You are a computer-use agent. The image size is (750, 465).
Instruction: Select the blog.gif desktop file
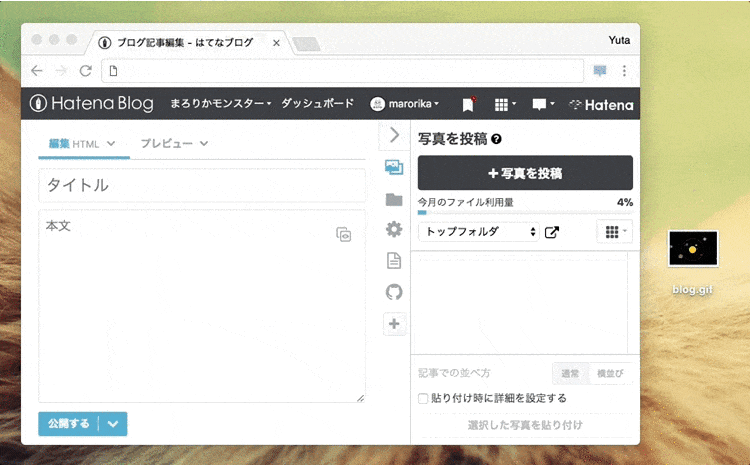(x=693, y=263)
